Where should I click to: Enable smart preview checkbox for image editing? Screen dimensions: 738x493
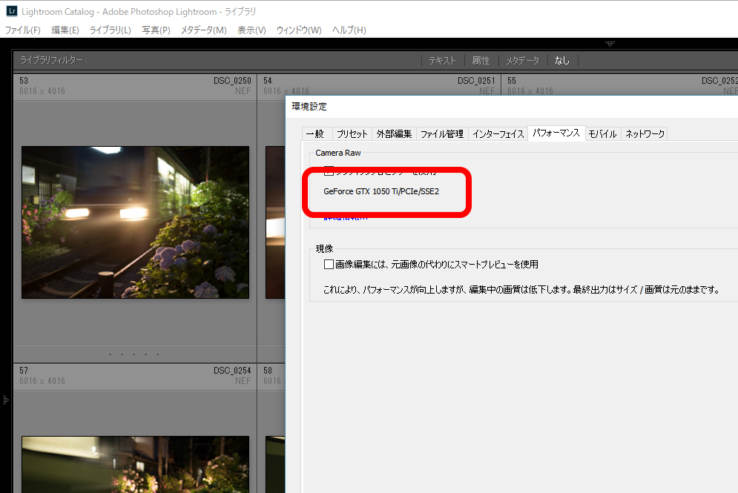330,265
